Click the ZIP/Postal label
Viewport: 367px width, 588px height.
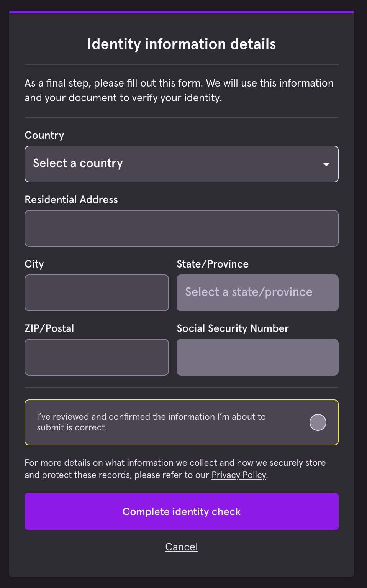click(x=49, y=328)
